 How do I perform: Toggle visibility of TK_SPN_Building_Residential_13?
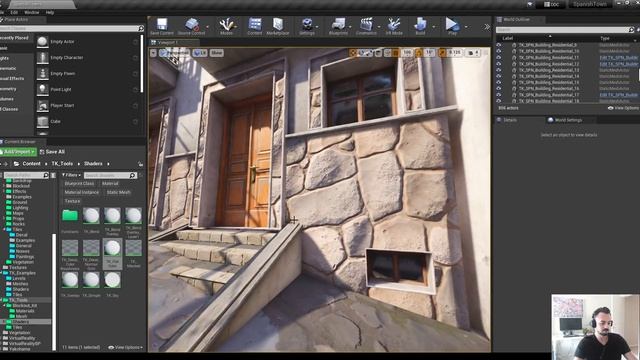point(499,70)
